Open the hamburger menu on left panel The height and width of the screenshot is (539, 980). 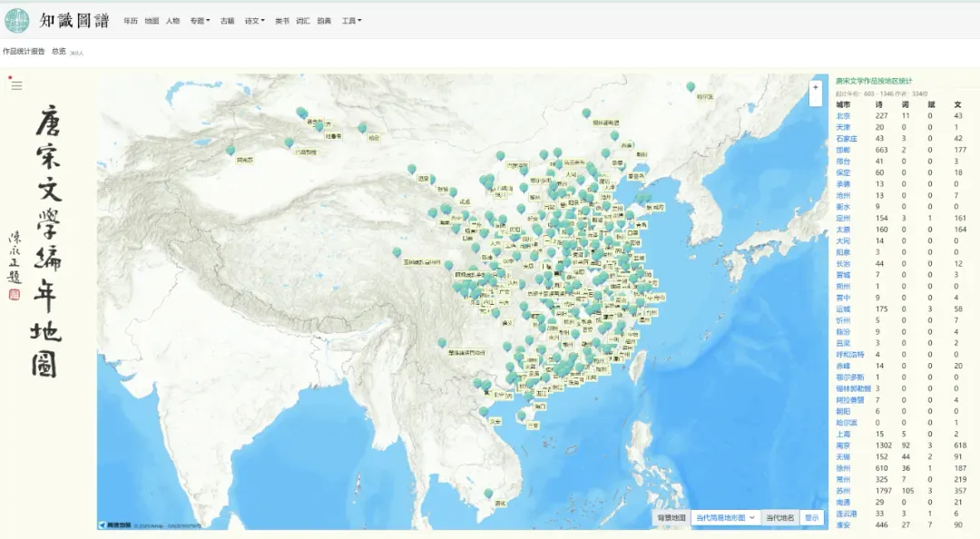(x=16, y=85)
